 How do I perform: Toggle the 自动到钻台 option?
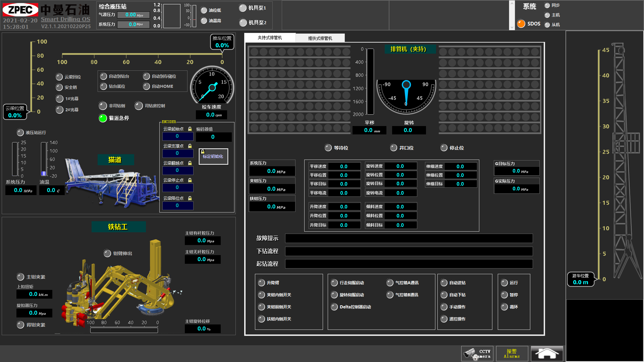[104, 76]
